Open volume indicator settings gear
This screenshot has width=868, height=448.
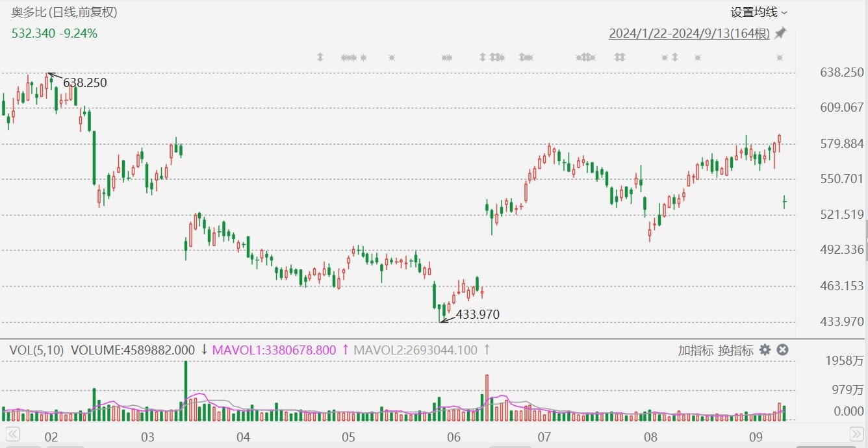coord(765,350)
